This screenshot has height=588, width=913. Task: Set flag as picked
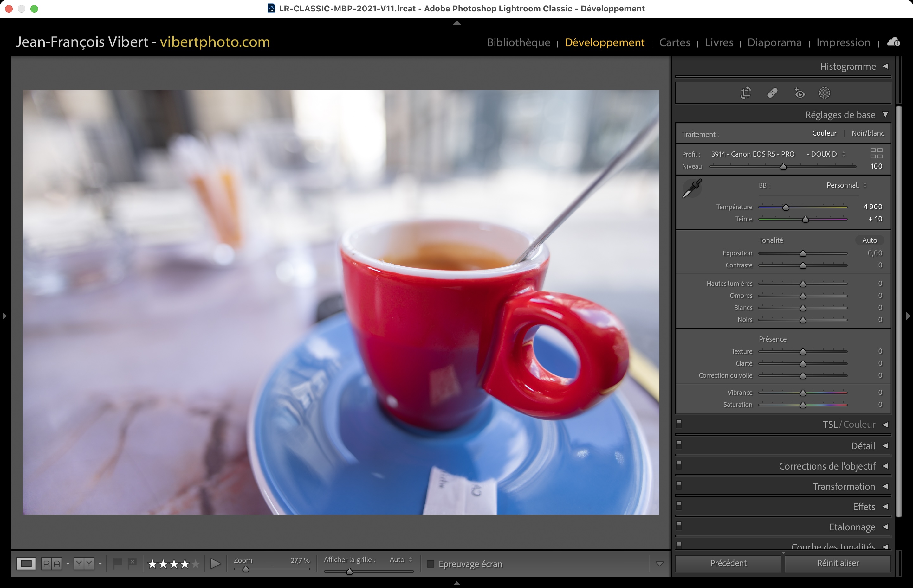pyautogui.click(x=117, y=563)
